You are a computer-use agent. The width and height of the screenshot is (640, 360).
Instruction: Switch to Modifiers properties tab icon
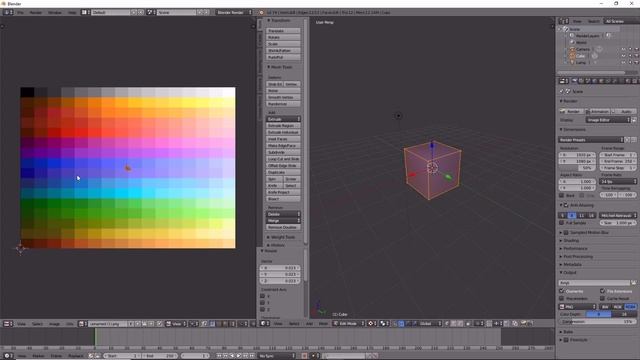coord(615,81)
